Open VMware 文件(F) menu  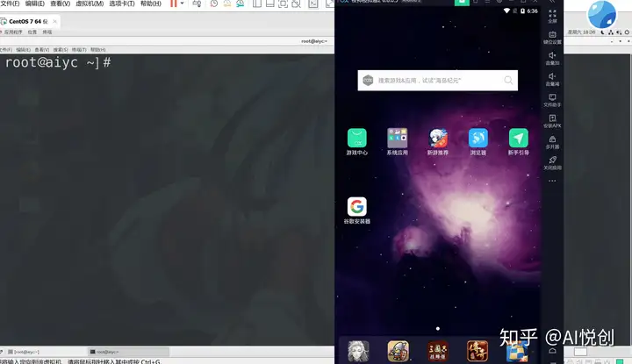tap(10, 4)
